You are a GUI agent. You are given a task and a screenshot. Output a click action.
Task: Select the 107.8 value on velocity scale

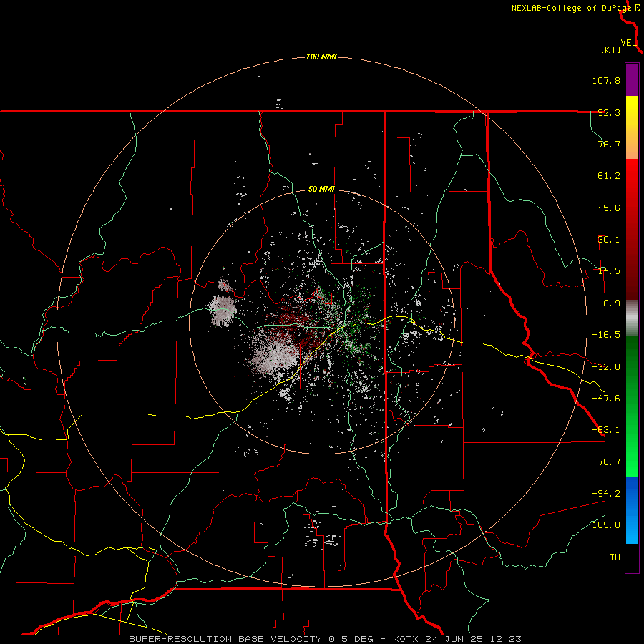coord(606,80)
